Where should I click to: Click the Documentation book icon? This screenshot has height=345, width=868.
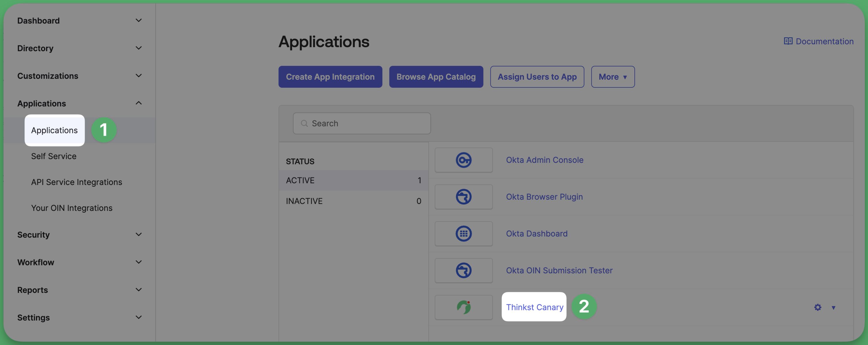[x=788, y=41]
